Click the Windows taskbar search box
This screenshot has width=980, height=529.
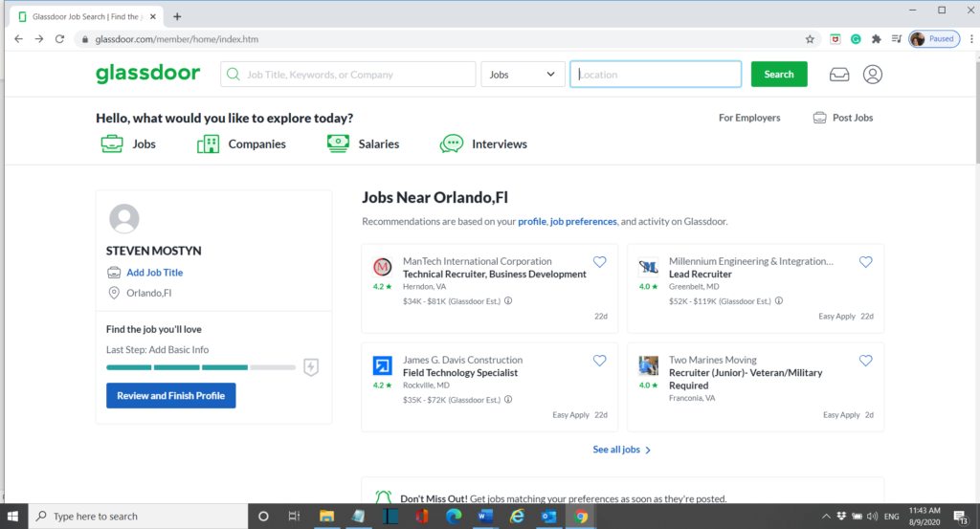point(138,516)
